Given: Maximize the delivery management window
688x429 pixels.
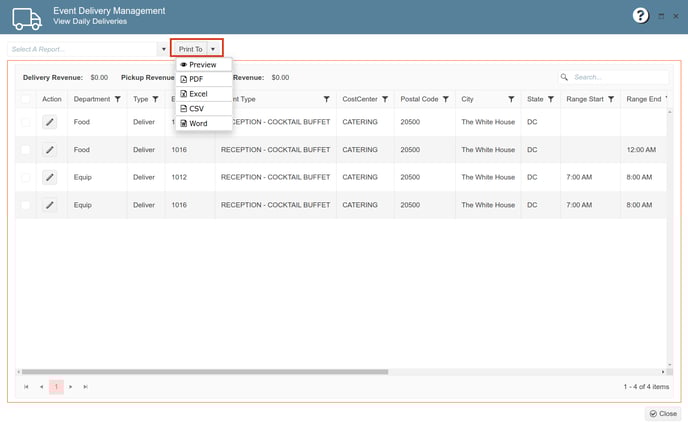Looking at the screenshot, I should click(661, 16).
